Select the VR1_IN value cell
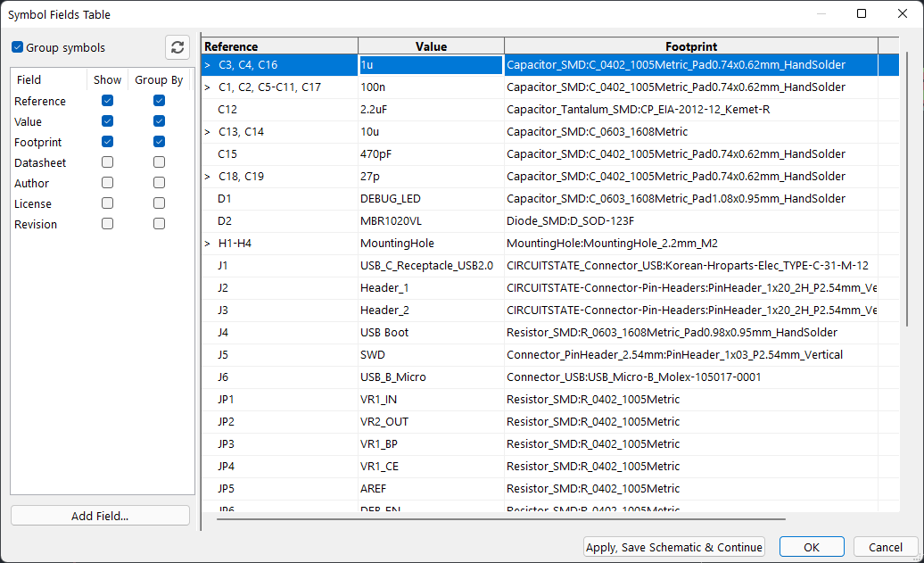Viewport: 924px width, 563px height. click(x=431, y=400)
